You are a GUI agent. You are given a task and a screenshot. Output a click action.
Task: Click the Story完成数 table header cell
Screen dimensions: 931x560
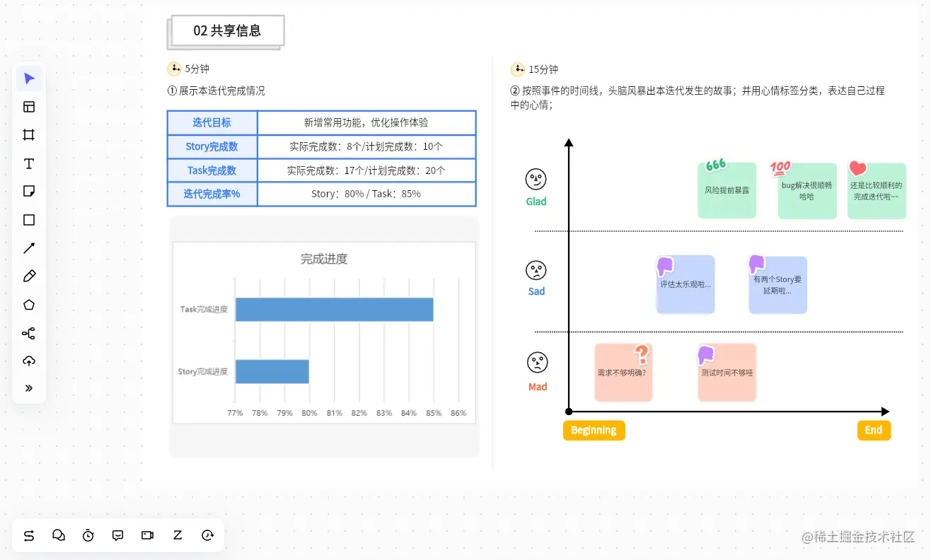212,146
